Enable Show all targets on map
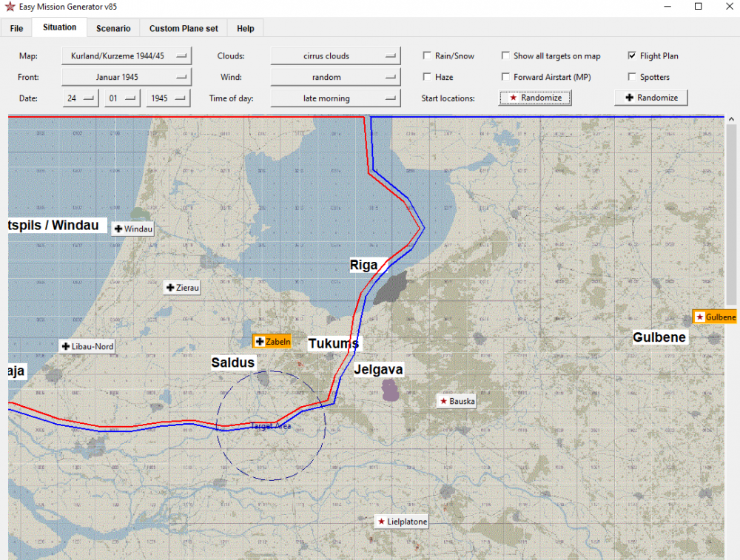 506,56
